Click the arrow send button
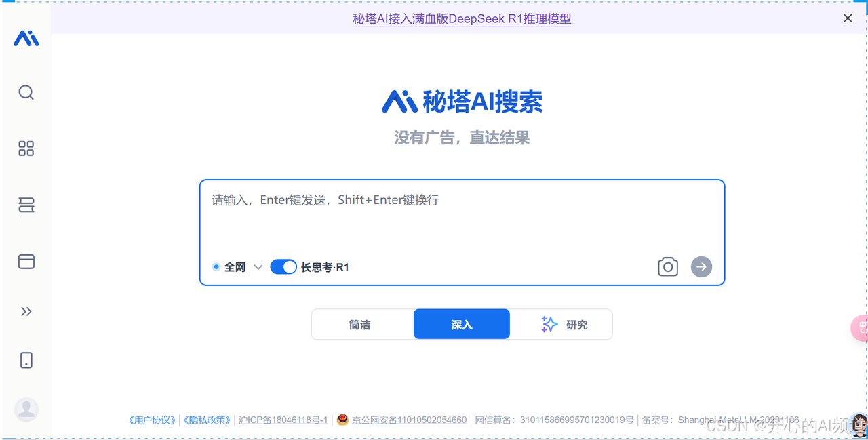868x440 pixels. pos(702,266)
